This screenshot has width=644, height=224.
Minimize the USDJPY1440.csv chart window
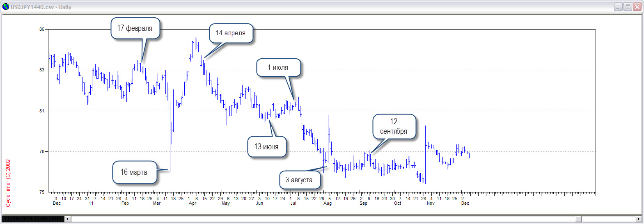click(x=618, y=7)
